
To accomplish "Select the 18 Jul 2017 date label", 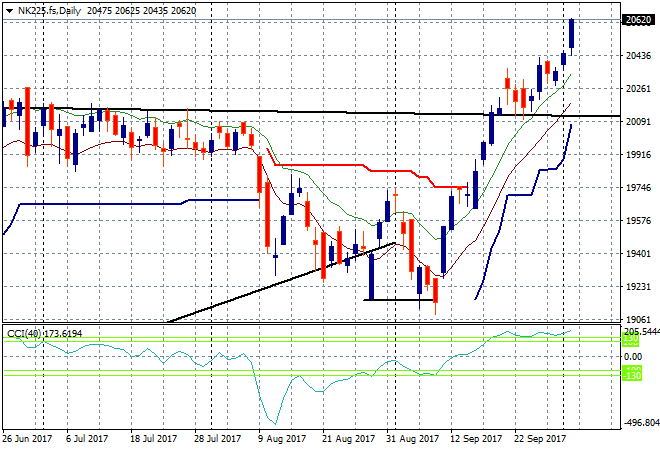I will coord(154,439).
